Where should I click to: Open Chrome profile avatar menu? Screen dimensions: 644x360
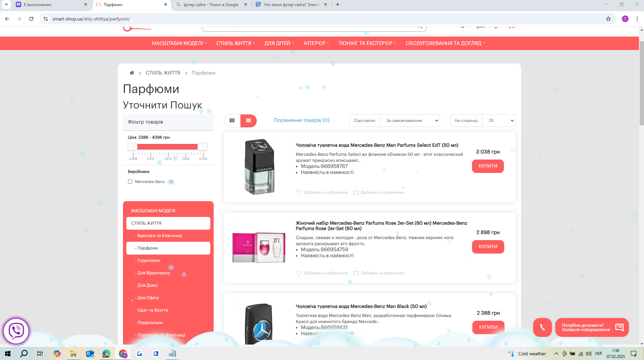pos(625,19)
